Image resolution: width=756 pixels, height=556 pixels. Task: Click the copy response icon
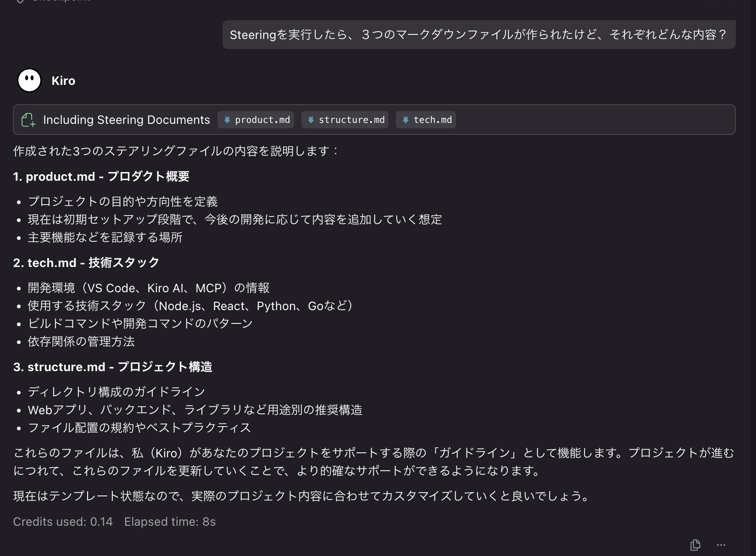[695, 545]
